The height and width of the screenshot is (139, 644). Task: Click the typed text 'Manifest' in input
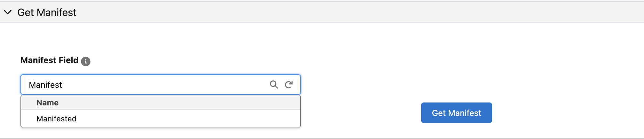pos(45,85)
